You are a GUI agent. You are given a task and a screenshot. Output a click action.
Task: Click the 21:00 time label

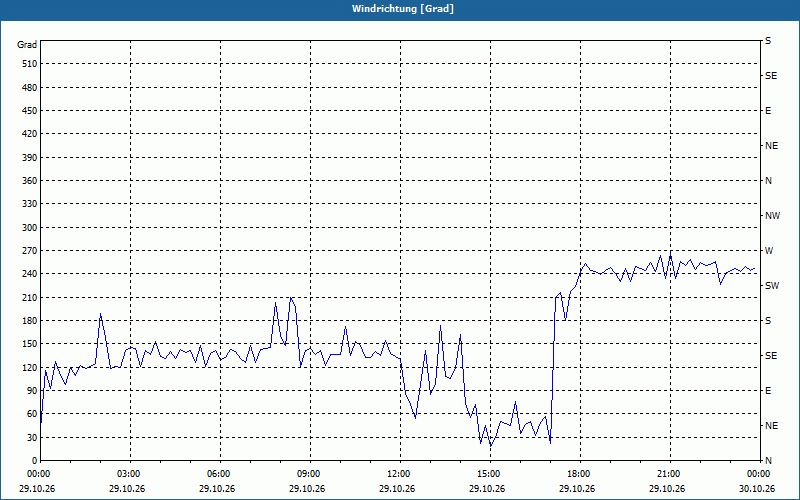pyautogui.click(x=667, y=474)
